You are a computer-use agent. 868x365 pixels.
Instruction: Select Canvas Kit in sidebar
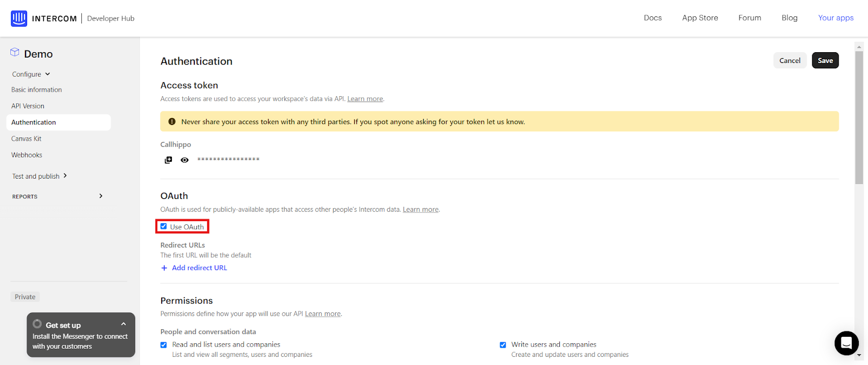tap(26, 139)
